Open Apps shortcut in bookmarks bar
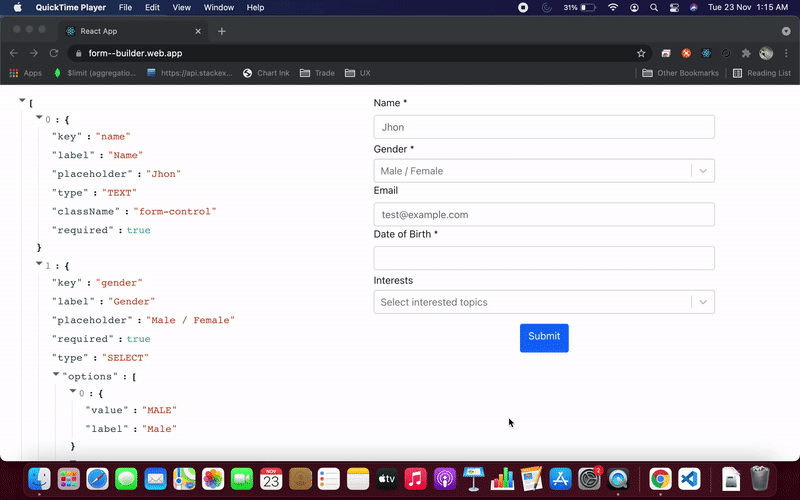 point(26,73)
